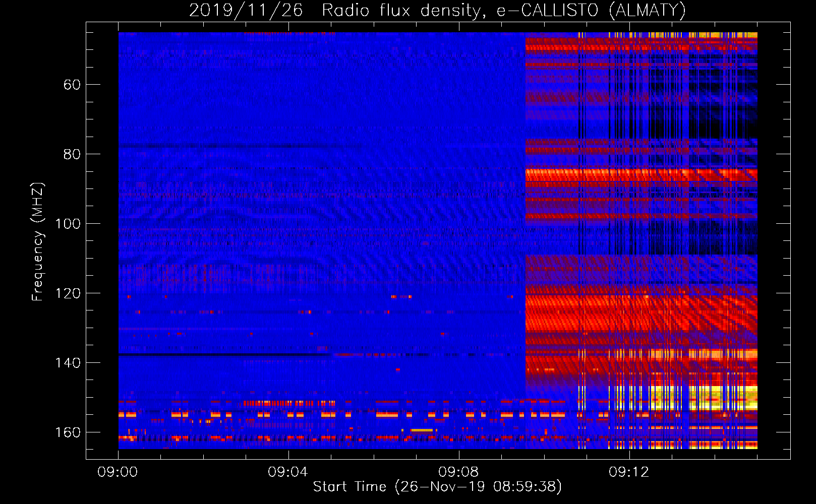Click the 09:08 time axis label

[458, 472]
